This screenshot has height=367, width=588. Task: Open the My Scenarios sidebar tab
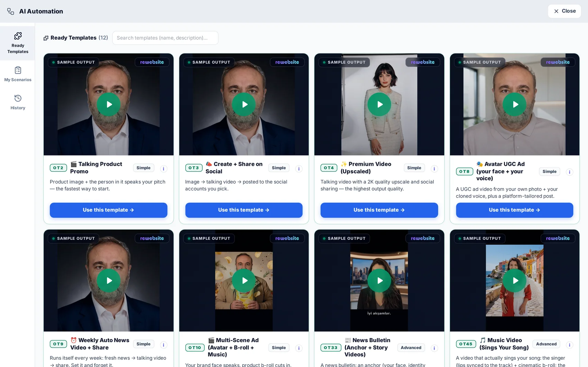point(18,74)
